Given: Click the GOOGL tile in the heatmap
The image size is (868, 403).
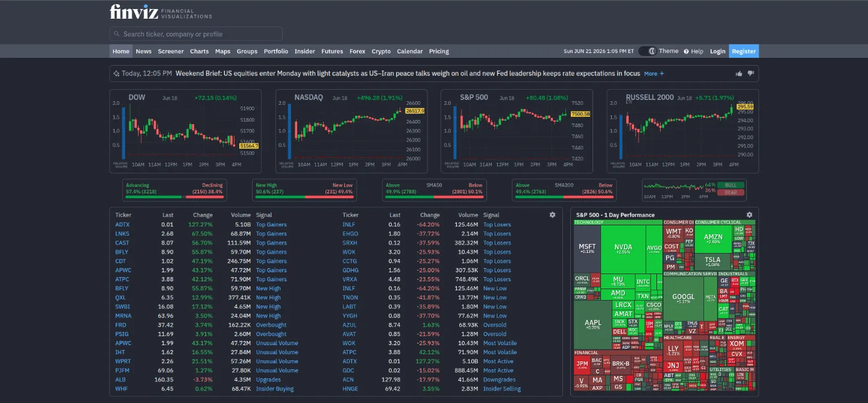Looking at the screenshot, I should tap(683, 298).
